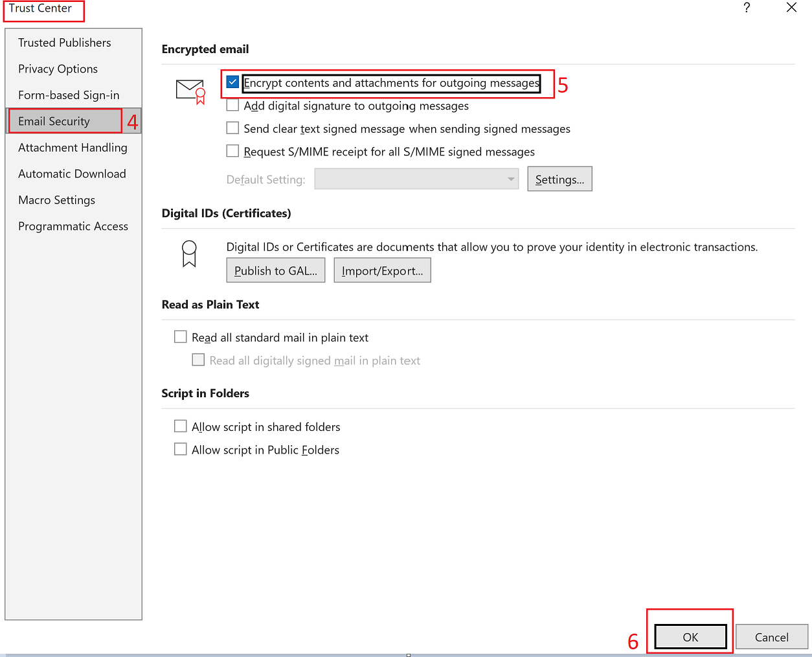Open Trusted Publishers settings

[64, 42]
